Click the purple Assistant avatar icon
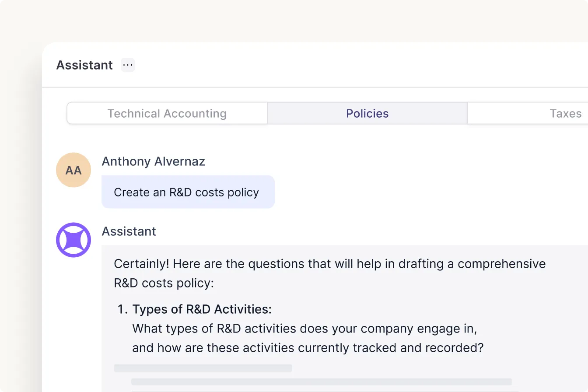The height and width of the screenshot is (392, 588). (x=73, y=240)
